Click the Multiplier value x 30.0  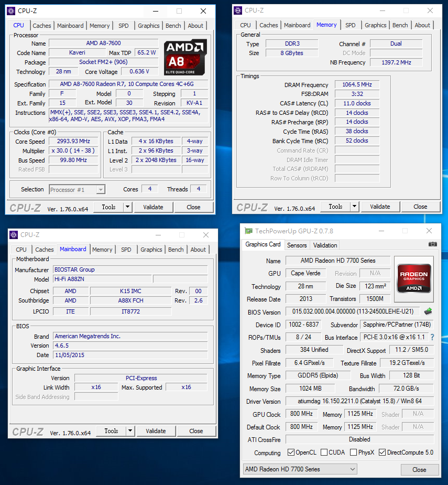click(73, 150)
